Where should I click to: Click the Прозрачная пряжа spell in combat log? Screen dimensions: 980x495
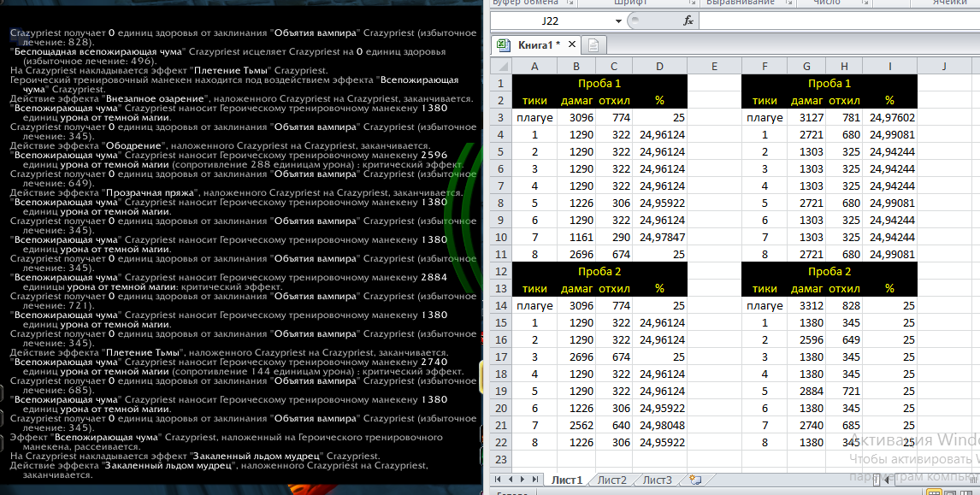(151, 193)
